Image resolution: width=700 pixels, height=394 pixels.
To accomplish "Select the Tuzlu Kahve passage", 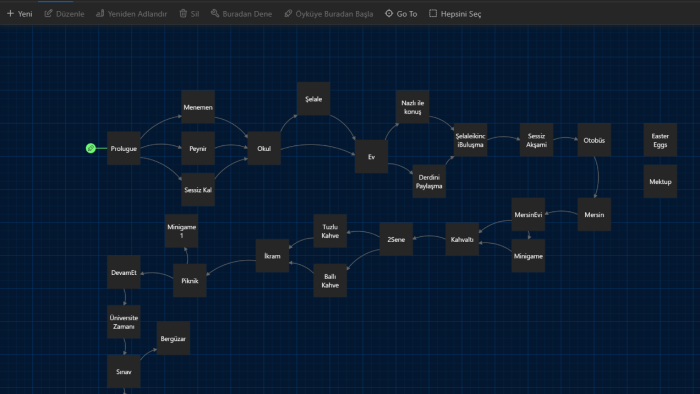I will (330, 231).
